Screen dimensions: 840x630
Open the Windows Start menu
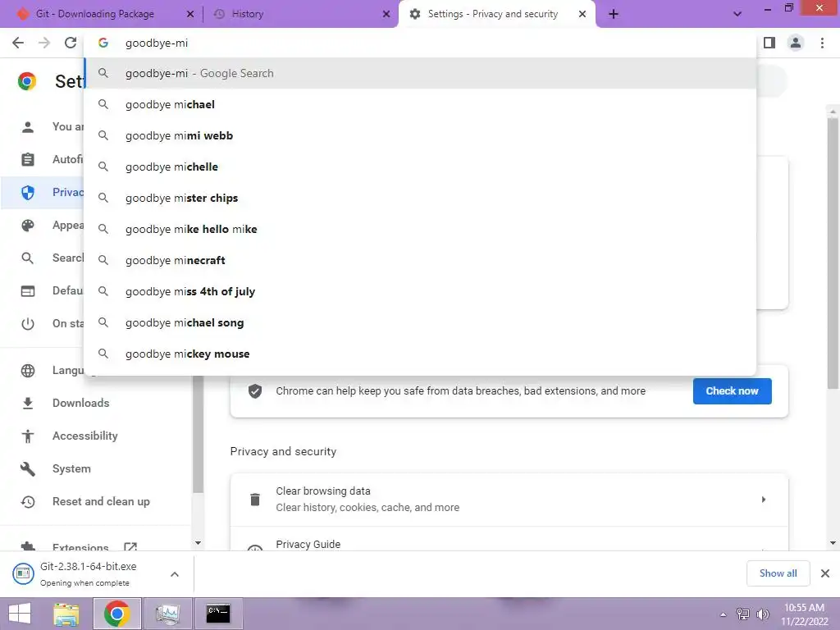coord(20,614)
